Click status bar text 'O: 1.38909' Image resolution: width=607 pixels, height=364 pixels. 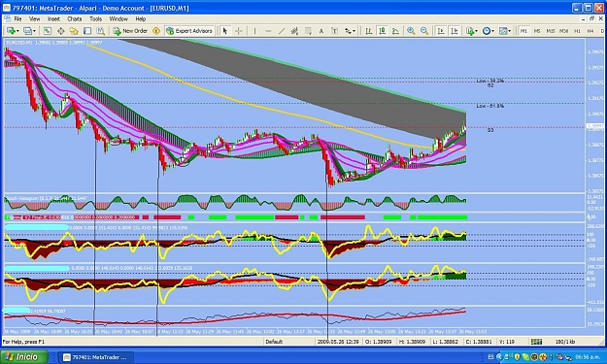(378, 342)
